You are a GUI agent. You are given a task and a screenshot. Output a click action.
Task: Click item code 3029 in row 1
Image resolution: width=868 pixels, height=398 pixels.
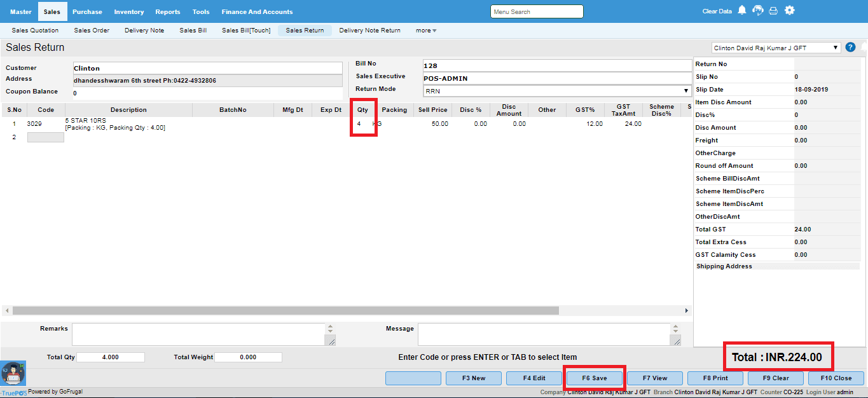click(x=34, y=124)
